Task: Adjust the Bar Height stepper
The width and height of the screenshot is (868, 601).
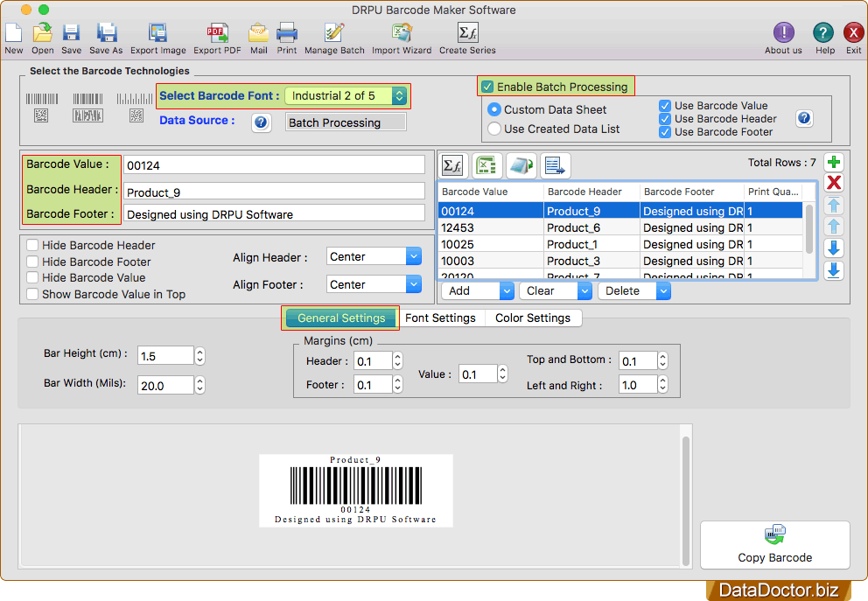Action: 199,356
